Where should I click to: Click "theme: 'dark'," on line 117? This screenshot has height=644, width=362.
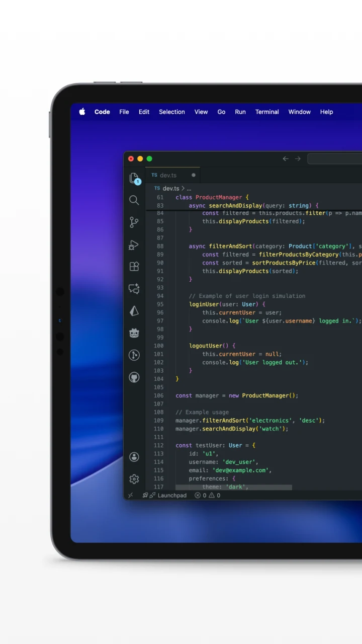(x=226, y=487)
